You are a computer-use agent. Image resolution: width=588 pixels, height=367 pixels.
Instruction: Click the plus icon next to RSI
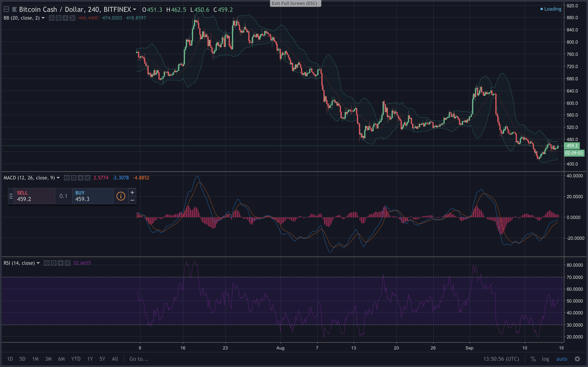coord(61,263)
